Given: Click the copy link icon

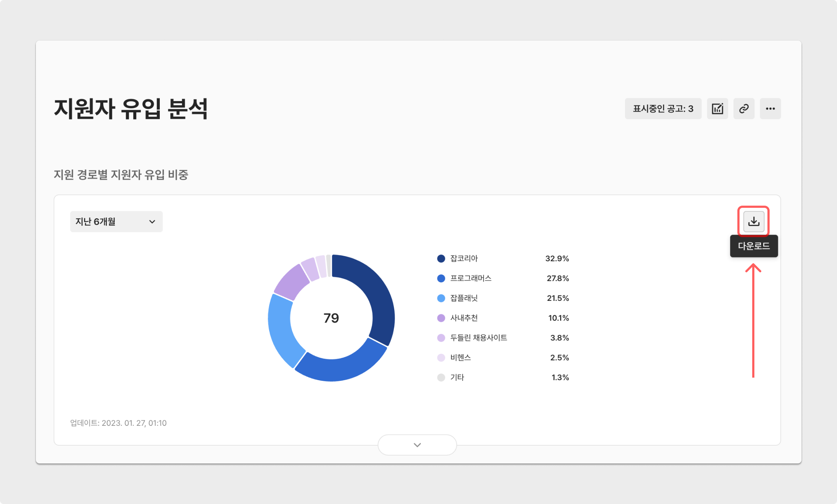Looking at the screenshot, I should click(x=744, y=109).
